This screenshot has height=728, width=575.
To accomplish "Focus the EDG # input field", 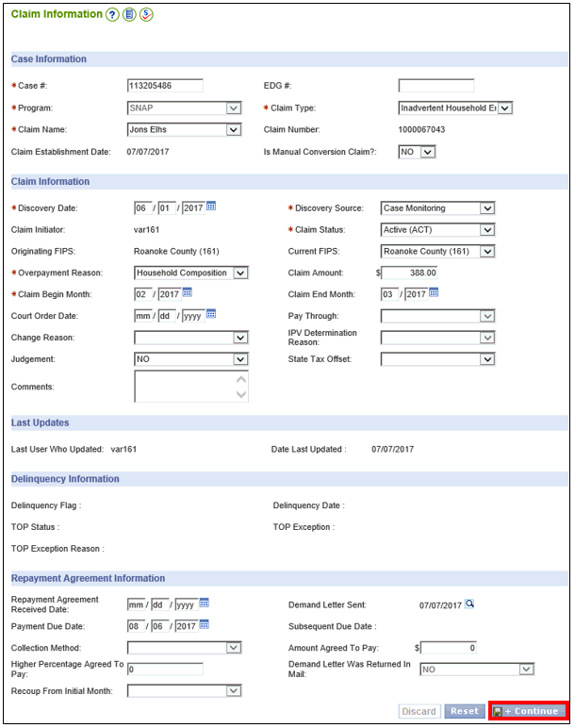I will click(436, 86).
